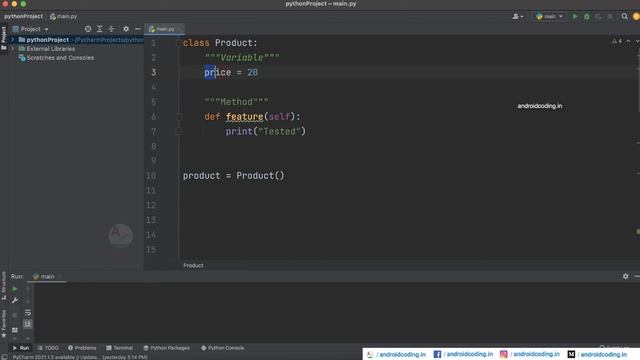Go to next highlighted error arrow

[x=637, y=41]
